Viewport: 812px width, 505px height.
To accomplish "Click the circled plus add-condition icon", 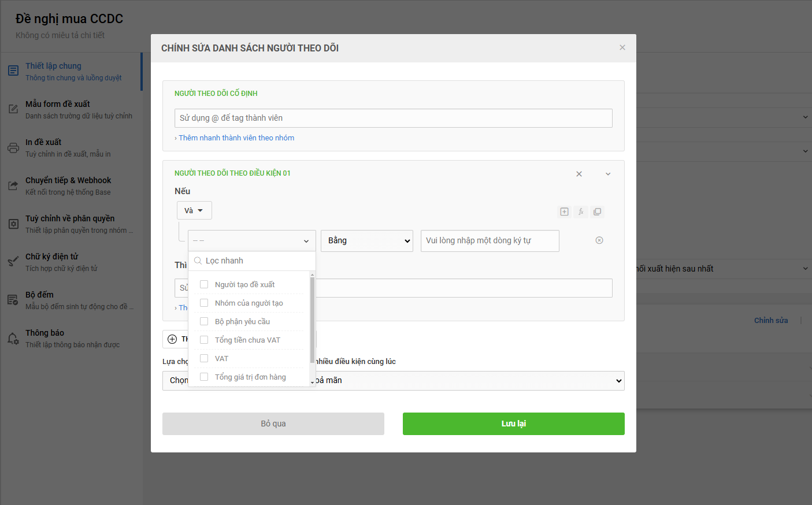I will coord(172,339).
